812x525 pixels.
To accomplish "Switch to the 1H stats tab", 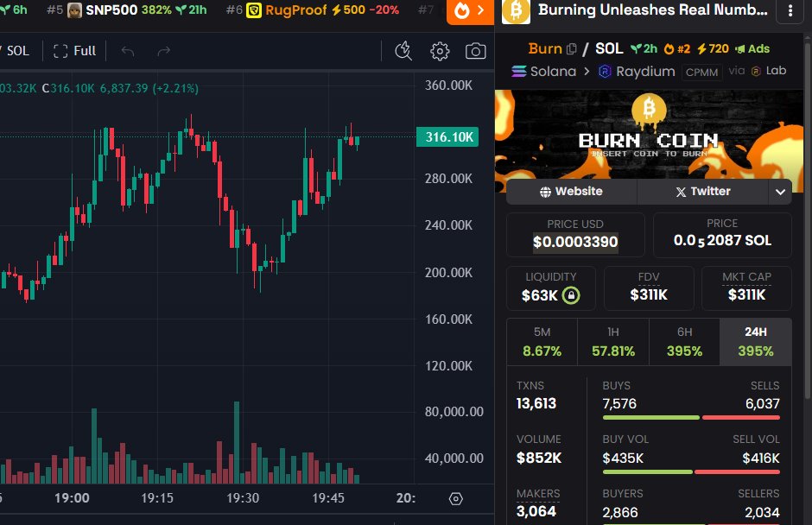I will 613,342.
